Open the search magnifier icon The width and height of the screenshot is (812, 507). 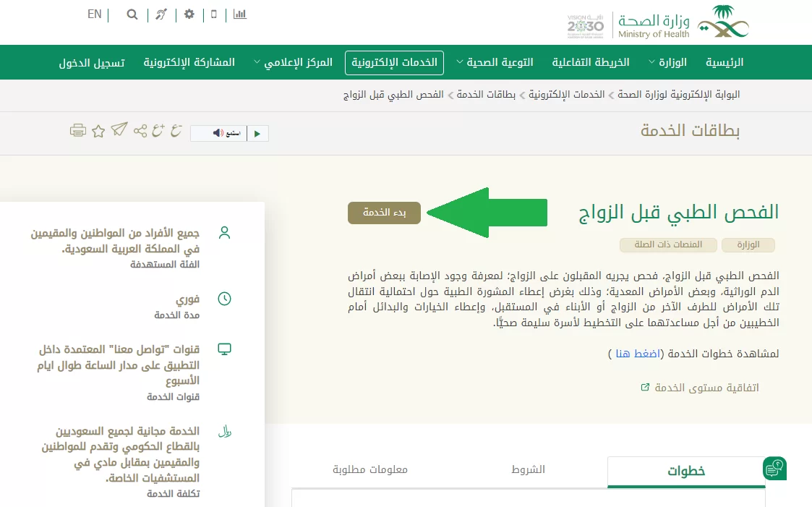pos(132,14)
